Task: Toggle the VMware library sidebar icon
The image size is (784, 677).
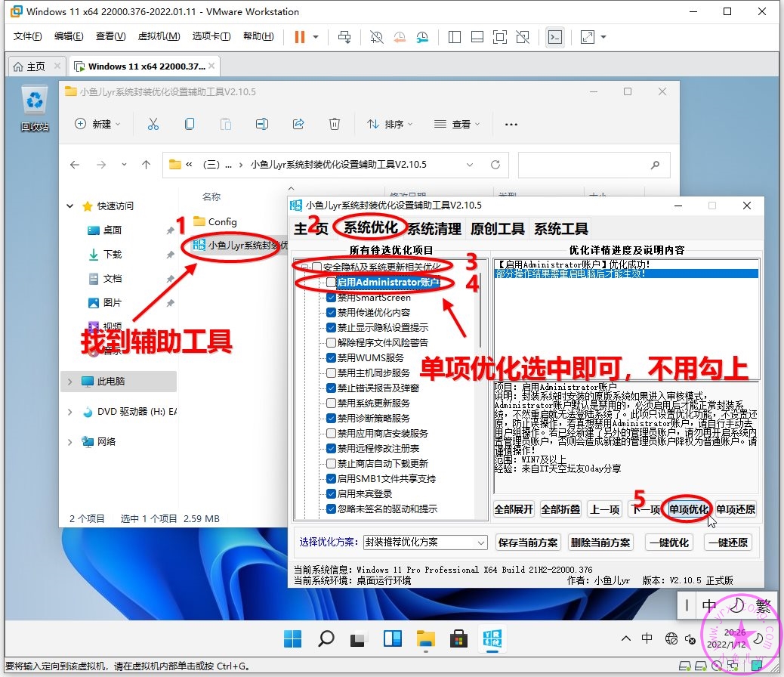Action: tap(455, 37)
